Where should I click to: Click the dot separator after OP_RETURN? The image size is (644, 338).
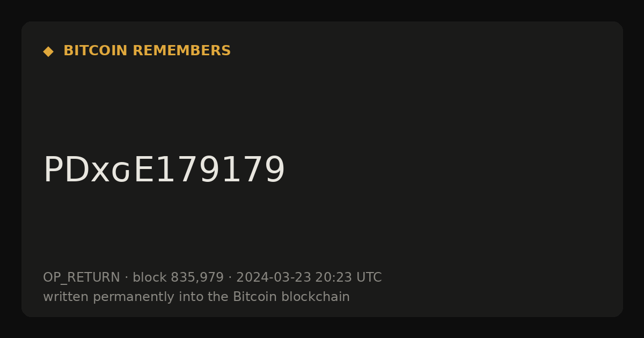tap(127, 278)
